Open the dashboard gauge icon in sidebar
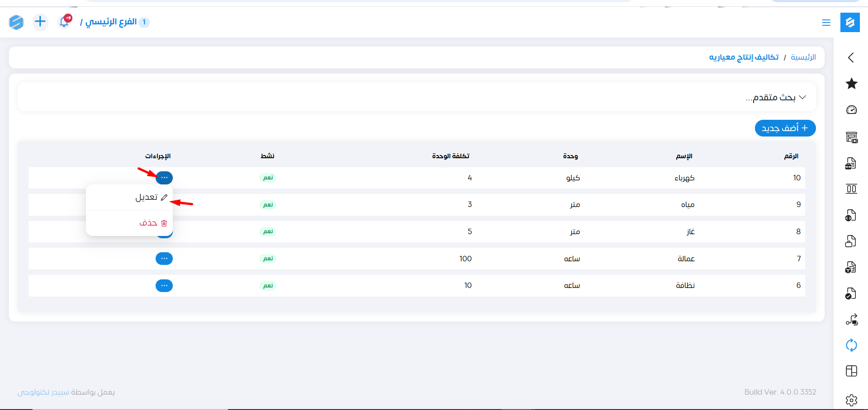 [x=851, y=110]
